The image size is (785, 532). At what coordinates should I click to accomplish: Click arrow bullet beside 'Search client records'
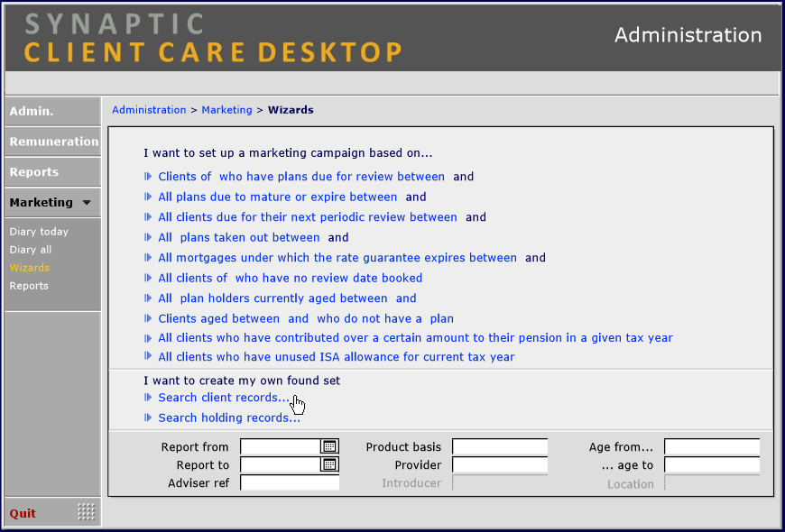click(x=148, y=398)
